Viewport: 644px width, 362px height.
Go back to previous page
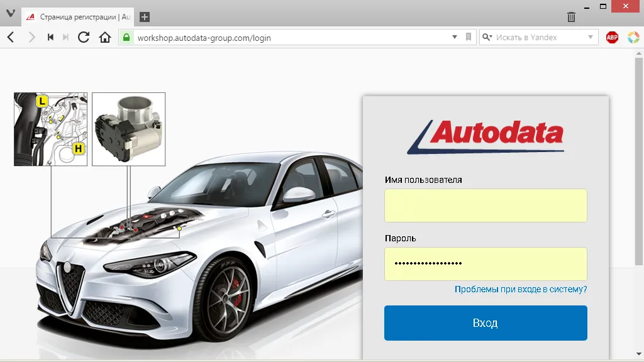click(11, 37)
